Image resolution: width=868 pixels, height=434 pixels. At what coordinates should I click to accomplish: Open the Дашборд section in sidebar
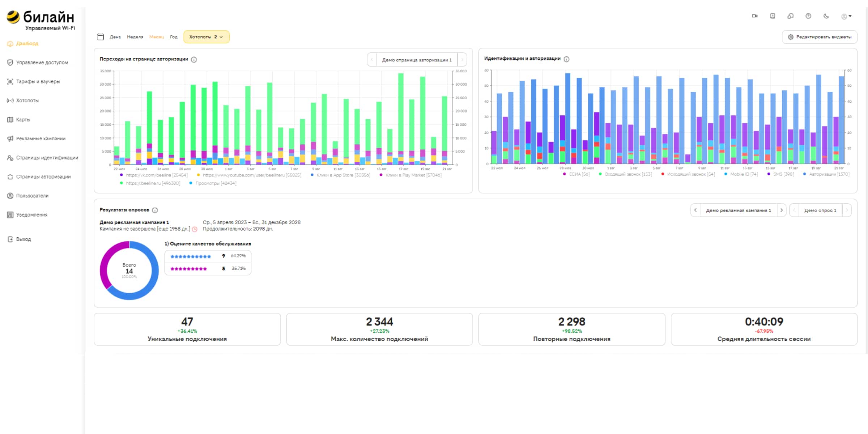point(23,43)
